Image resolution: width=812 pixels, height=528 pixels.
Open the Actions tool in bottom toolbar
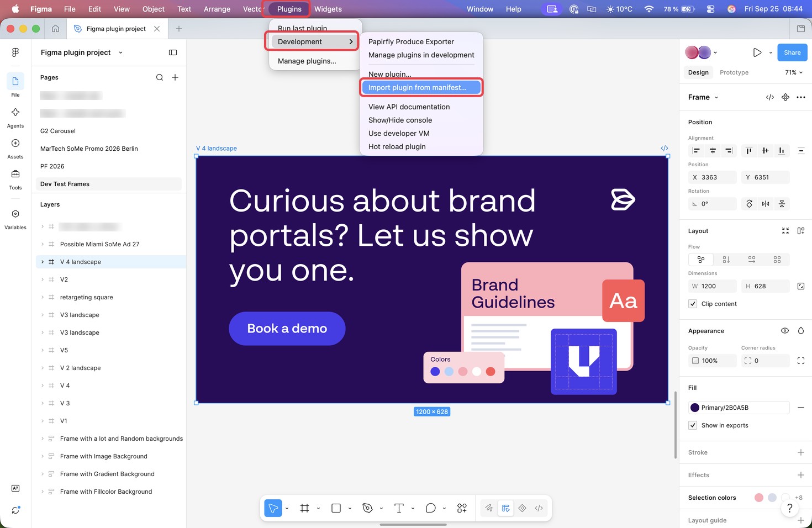(x=462, y=508)
